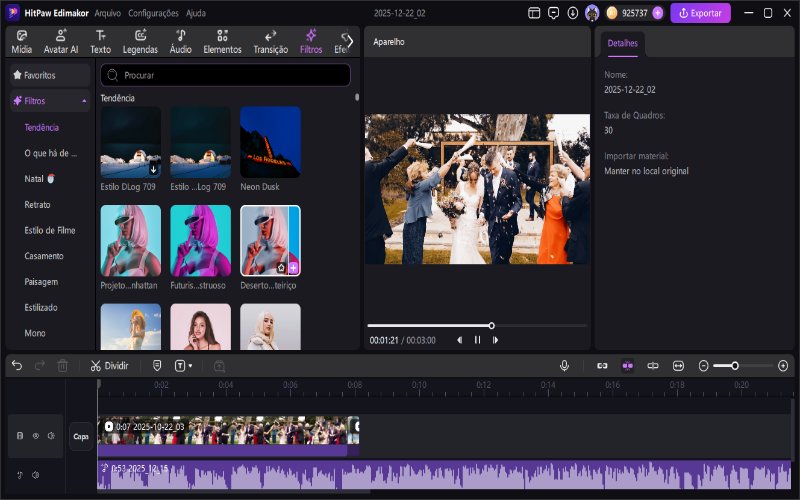Collapse the Filtros category arrow
The height and width of the screenshot is (500, 800).
pyautogui.click(x=84, y=101)
